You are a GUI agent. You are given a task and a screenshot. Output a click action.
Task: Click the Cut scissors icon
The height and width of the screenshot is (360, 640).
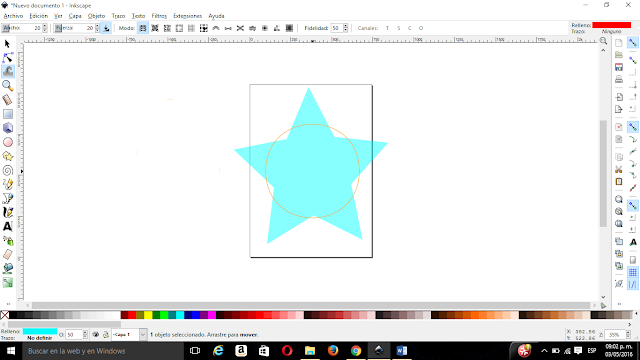(x=619, y=169)
